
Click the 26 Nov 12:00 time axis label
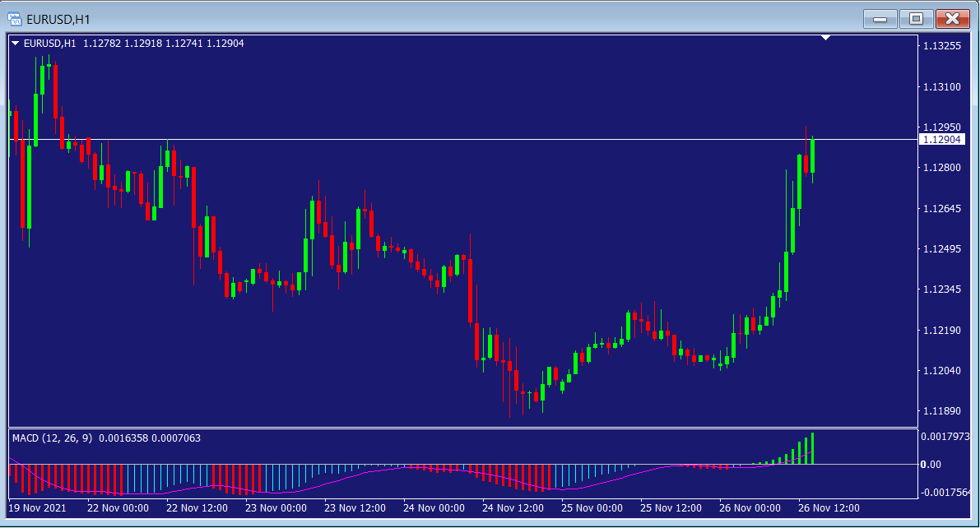829,508
